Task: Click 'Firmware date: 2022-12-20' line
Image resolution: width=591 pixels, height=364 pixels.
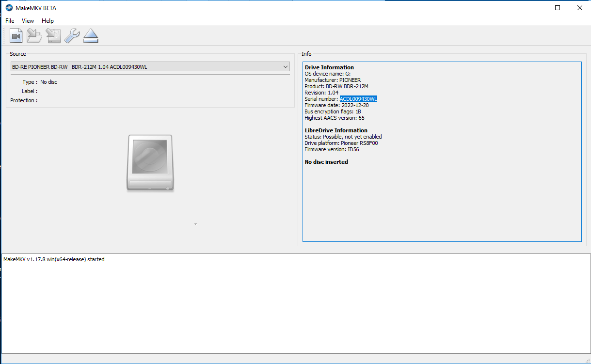Action: 336,105
